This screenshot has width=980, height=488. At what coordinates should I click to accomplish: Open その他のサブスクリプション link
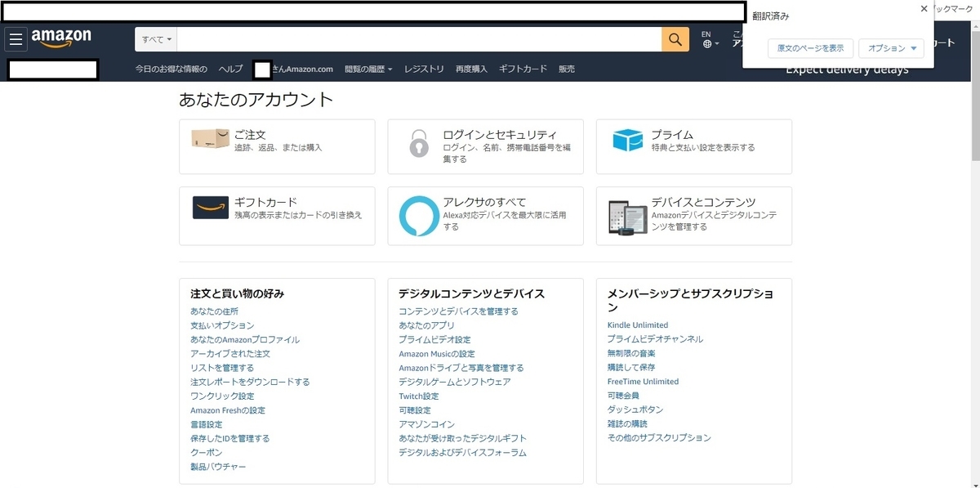tap(659, 437)
